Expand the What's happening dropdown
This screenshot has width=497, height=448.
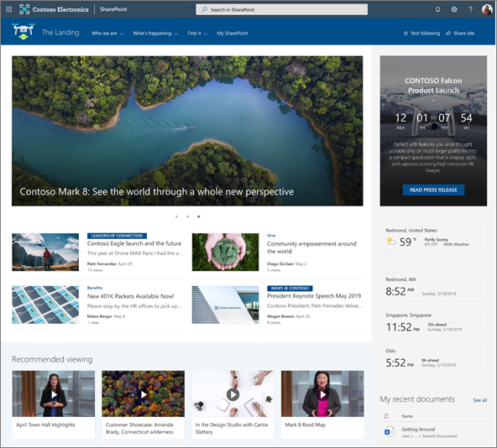coord(155,34)
